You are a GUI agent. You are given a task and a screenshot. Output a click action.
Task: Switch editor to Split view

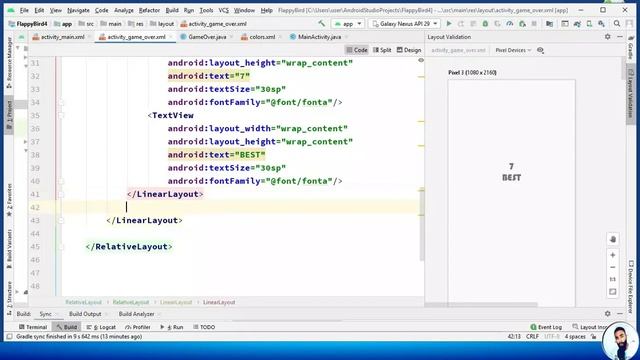pyautogui.click(x=382, y=50)
